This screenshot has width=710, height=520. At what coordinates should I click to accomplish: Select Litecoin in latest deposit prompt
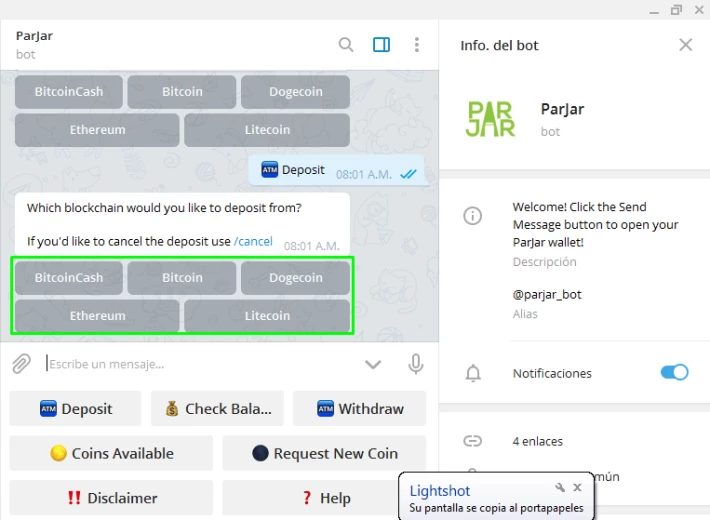point(267,316)
